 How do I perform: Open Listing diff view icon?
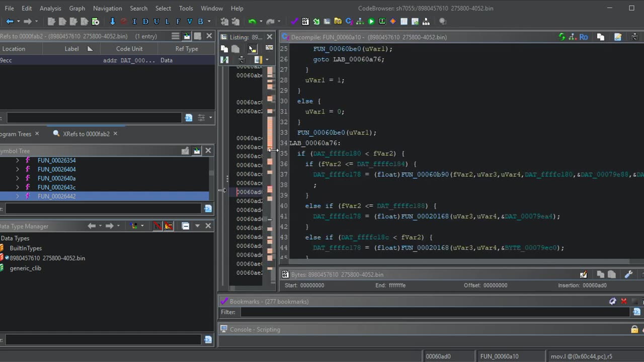tap(224, 59)
